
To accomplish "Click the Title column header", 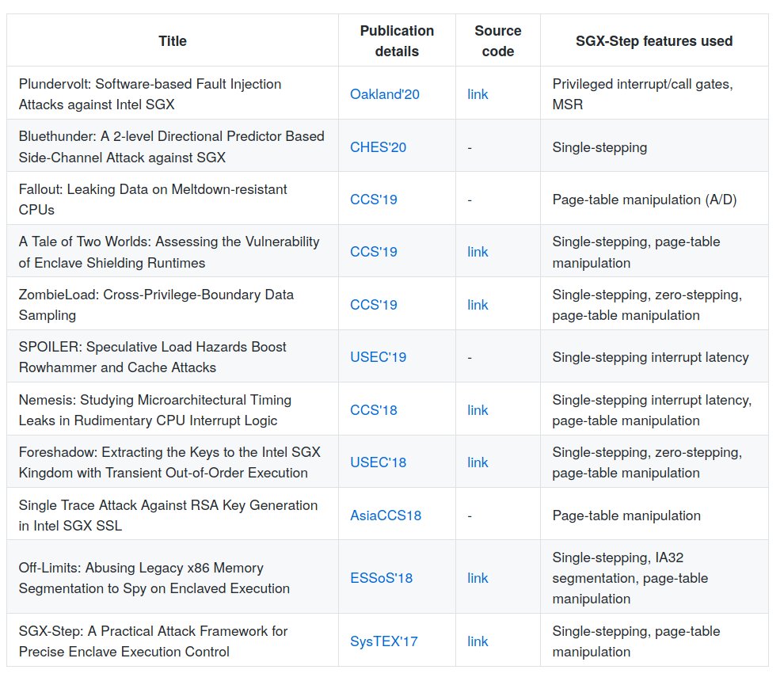I will click(173, 41).
